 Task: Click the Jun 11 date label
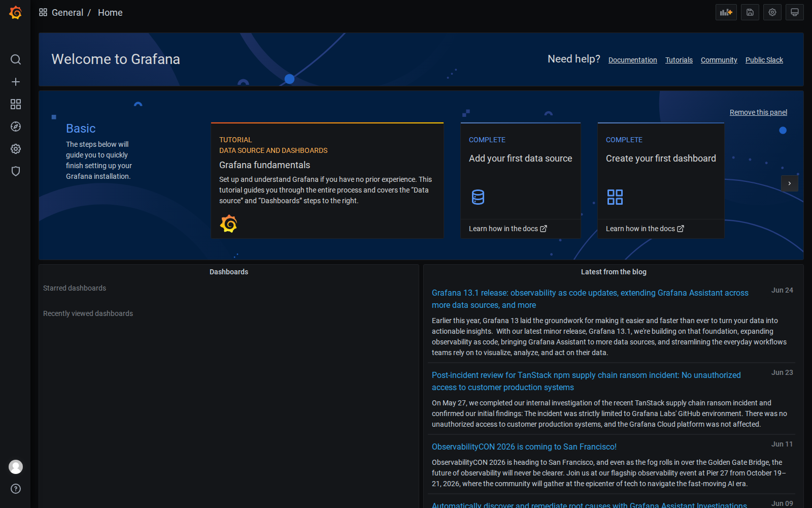pyautogui.click(x=782, y=444)
